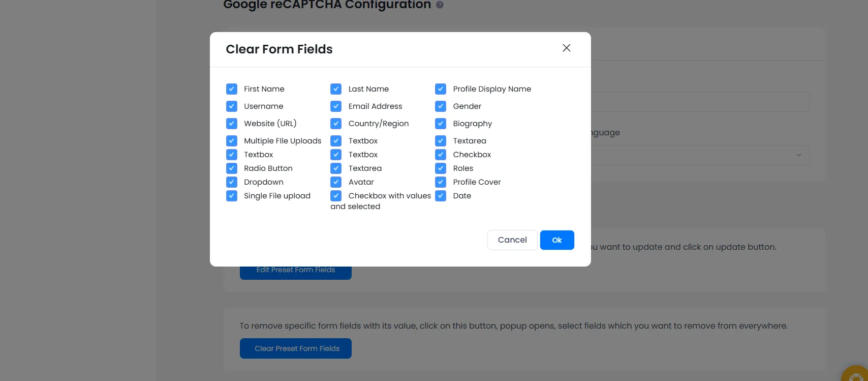The width and height of the screenshot is (868, 381).
Task: Deselect the Website (URL) checkbox
Action: 232,124
